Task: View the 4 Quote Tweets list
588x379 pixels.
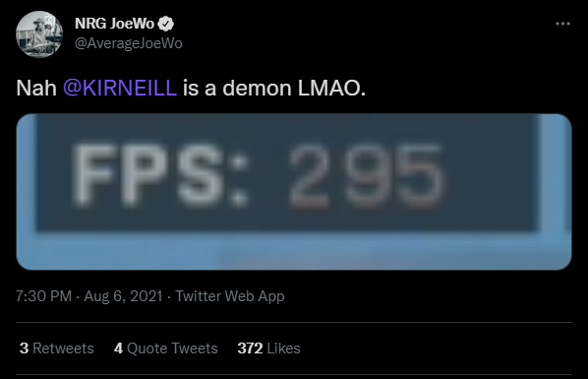Action: click(166, 348)
